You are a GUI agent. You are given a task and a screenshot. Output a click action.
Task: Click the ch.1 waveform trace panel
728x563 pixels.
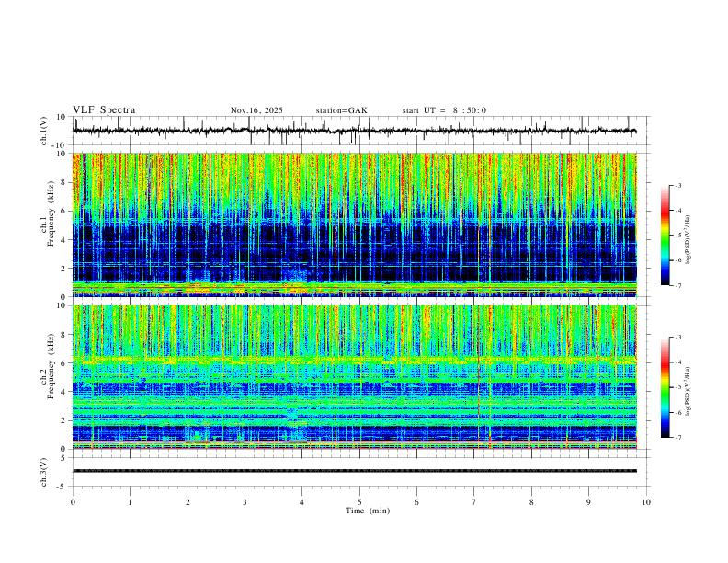coord(360,131)
